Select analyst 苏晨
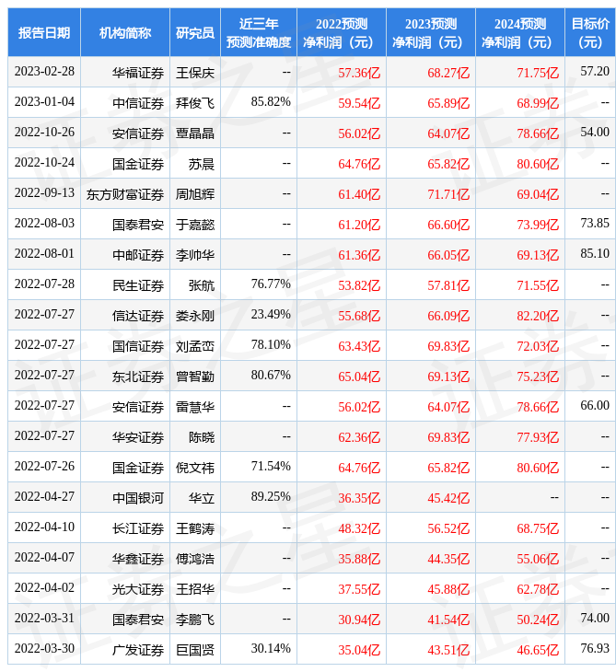The image size is (616, 672). tap(202, 164)
